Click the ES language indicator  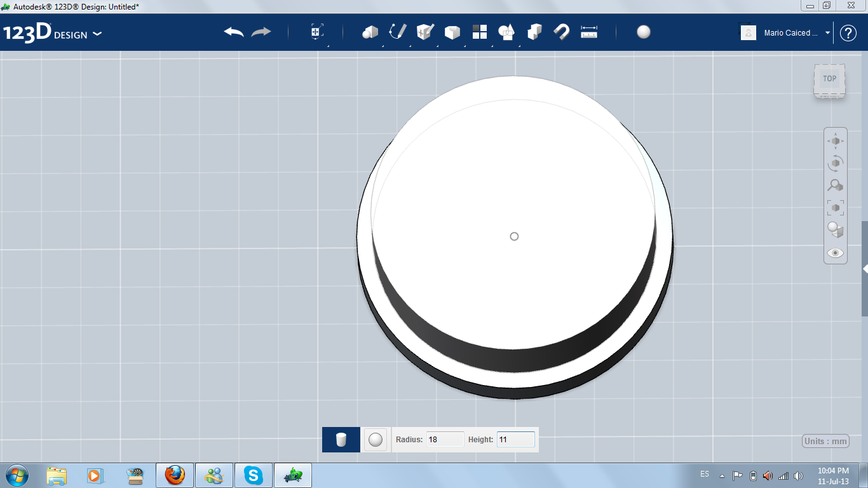tap(705, 475)
